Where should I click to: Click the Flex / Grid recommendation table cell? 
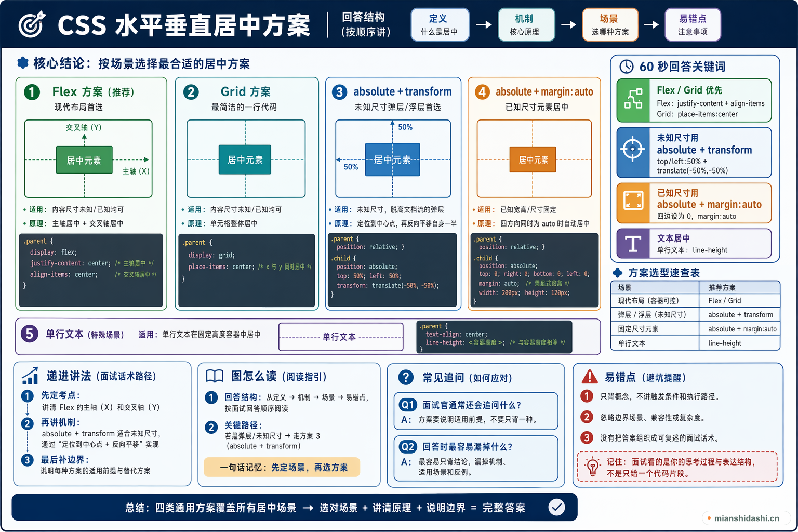click(740, 301)
